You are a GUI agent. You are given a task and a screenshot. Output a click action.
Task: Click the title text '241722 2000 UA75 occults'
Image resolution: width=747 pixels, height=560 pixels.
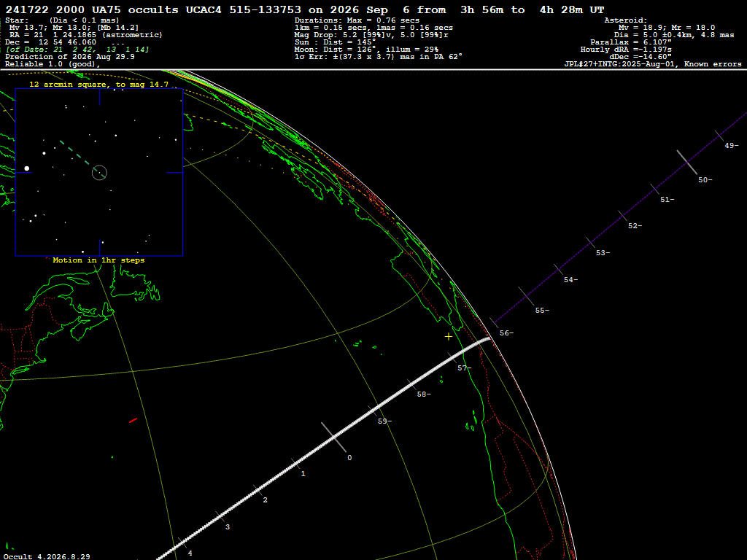pyautogui.click(x=92, y=9)
